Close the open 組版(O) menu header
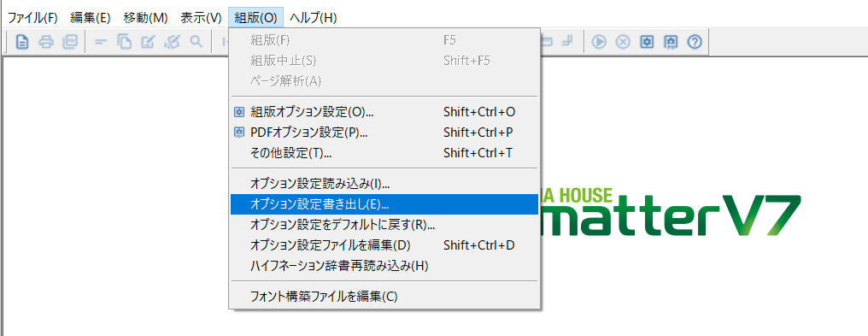This screenshot has width=868, height=336. pyautogui.click(x=255, y=18)
